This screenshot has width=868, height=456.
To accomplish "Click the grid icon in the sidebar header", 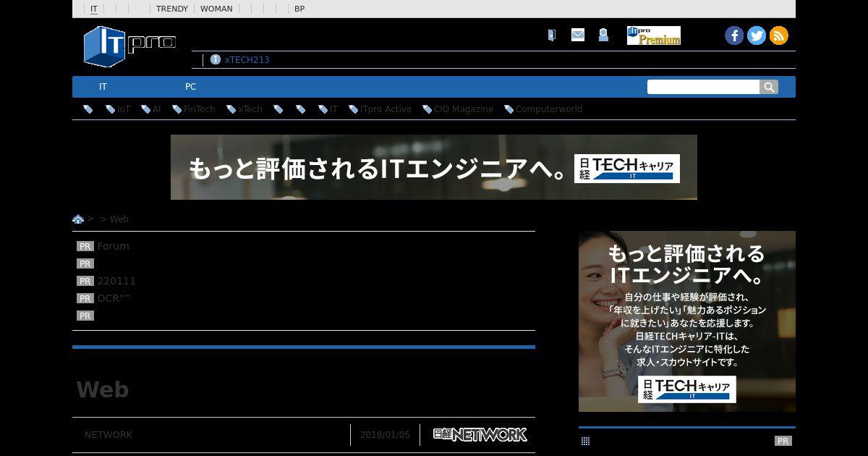I will (585, 441).
